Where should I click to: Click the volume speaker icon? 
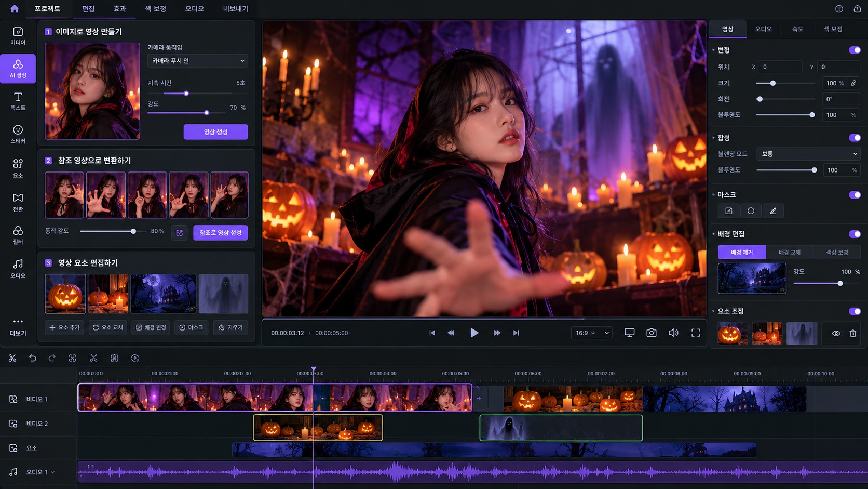(673, 333)
